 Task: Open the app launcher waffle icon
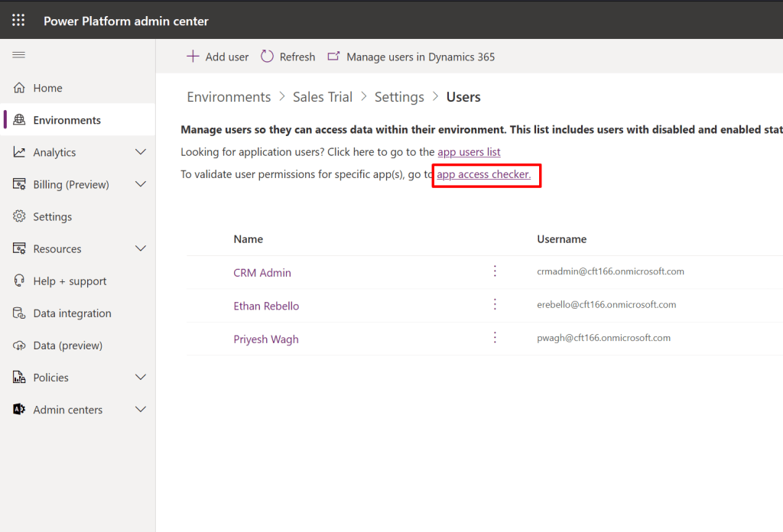pyautogui.click(x=18, y=20)
